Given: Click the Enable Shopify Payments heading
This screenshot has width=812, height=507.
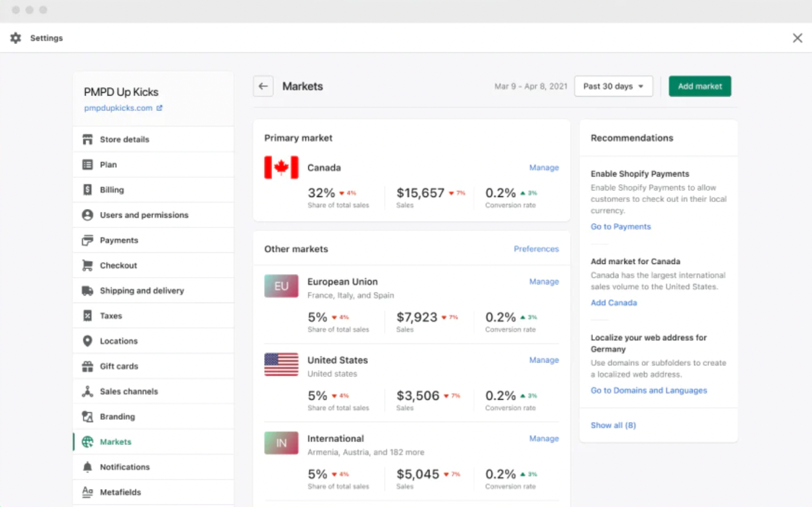Looking at the screenshot, I should tap(640, 174).
